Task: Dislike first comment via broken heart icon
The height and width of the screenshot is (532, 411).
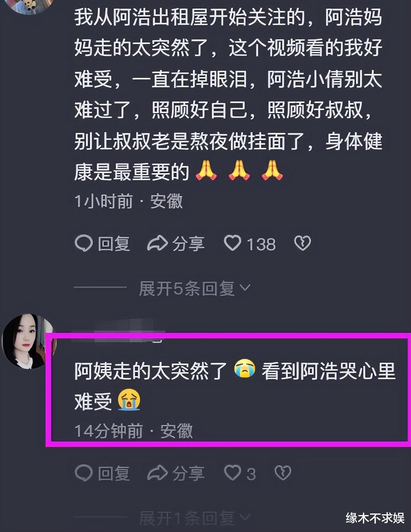Action: point(302,244)
